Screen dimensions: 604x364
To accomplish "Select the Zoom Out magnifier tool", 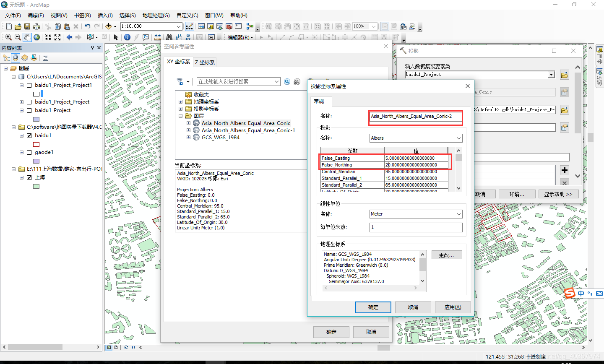I will (18, 37).
